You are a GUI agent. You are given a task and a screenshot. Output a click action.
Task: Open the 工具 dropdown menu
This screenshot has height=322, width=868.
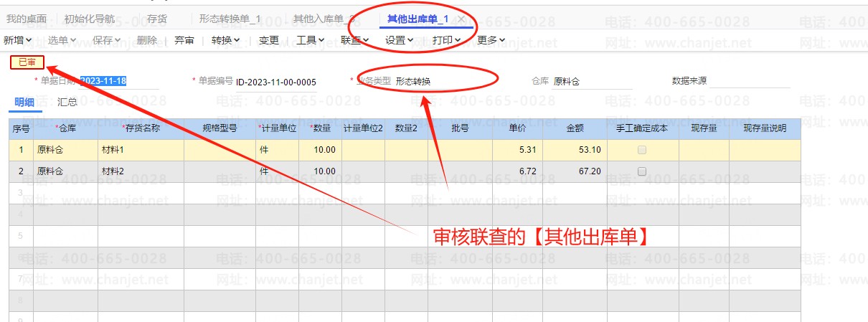pyautogui.click(x=311, y=40)
